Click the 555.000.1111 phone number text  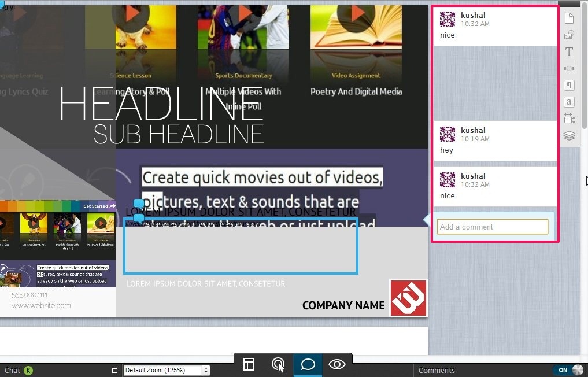(x=29, y=295)
